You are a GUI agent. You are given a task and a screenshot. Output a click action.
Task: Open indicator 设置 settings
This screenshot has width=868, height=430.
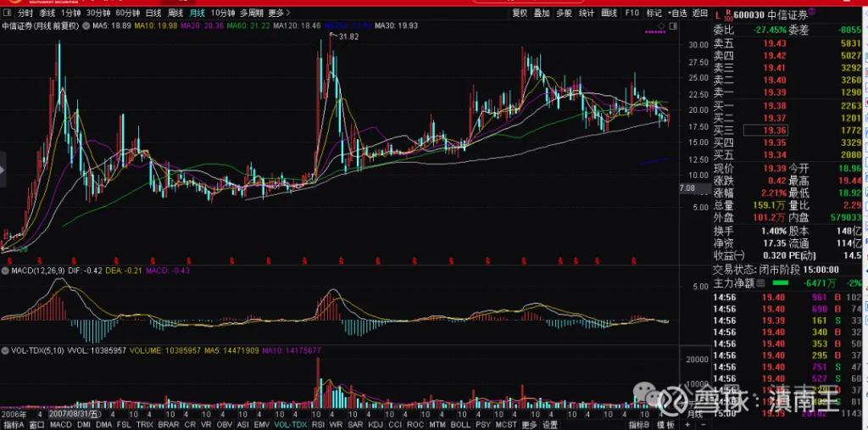pos(549,425)
